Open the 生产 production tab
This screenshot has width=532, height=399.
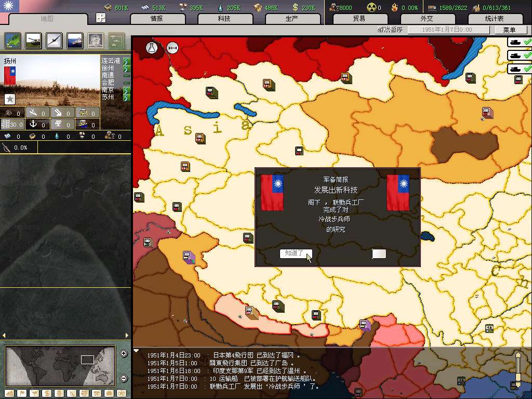click(292, 19)
